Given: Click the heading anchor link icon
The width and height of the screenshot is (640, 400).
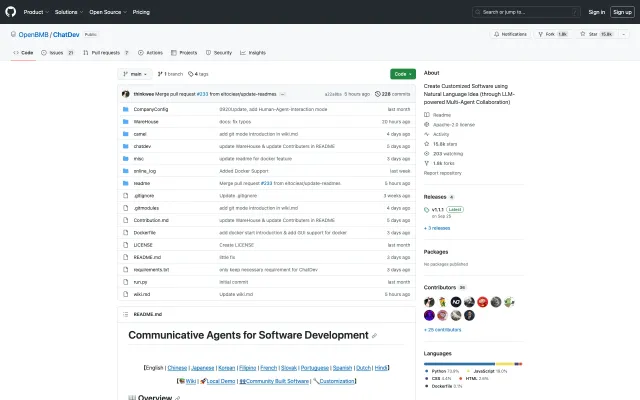Looking at the screenshot, I should pyautogui.click(x=374, y=336).
